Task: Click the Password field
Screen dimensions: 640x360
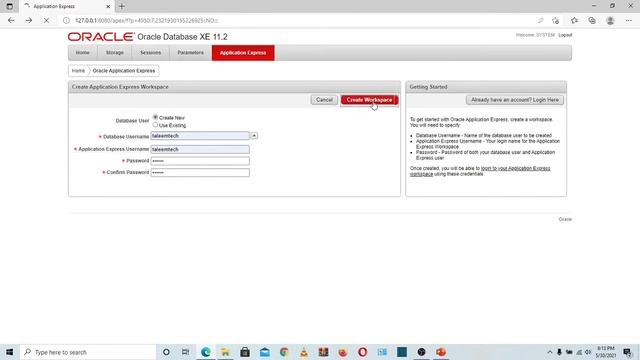Action: tap(200, 161)
